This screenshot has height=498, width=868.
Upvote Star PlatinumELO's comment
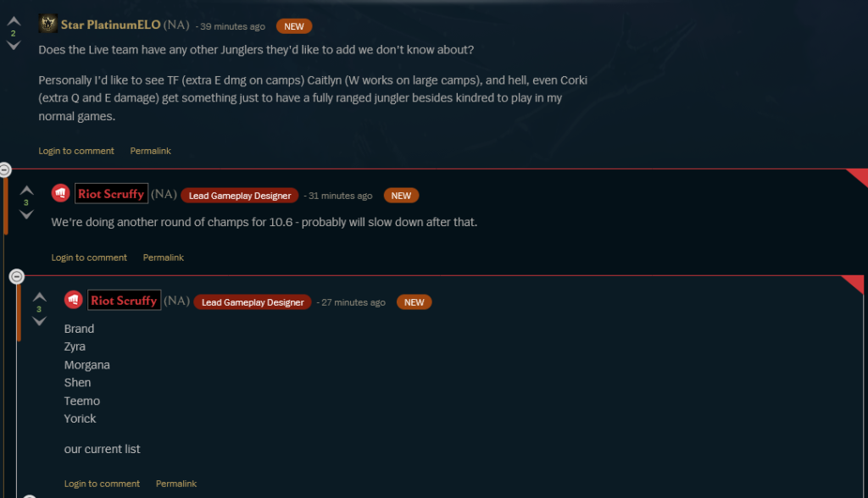tap(14, 21)
